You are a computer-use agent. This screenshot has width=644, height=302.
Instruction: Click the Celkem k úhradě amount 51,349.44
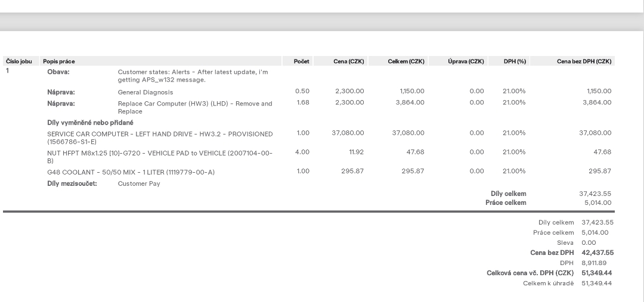pyautogui.click(x=596, y=283)
